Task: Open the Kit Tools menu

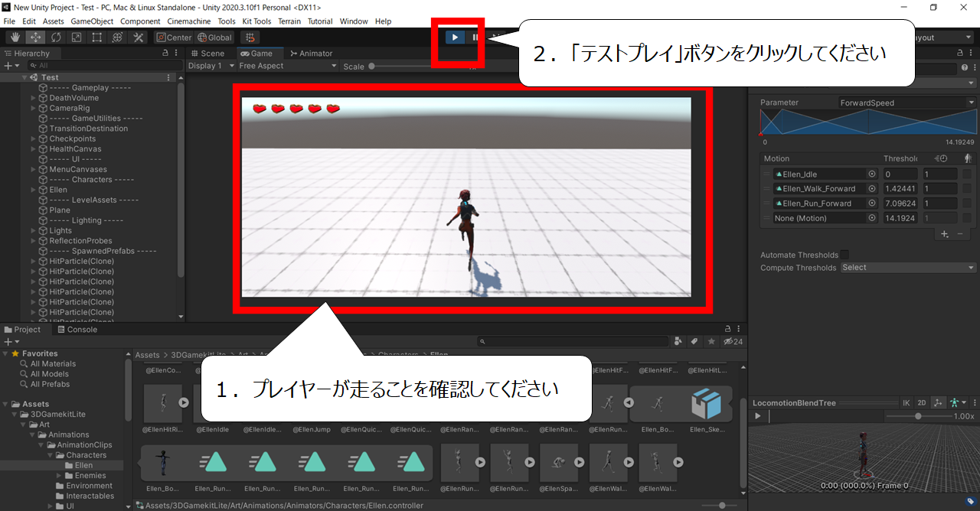Action: click(x=256, y=21)
